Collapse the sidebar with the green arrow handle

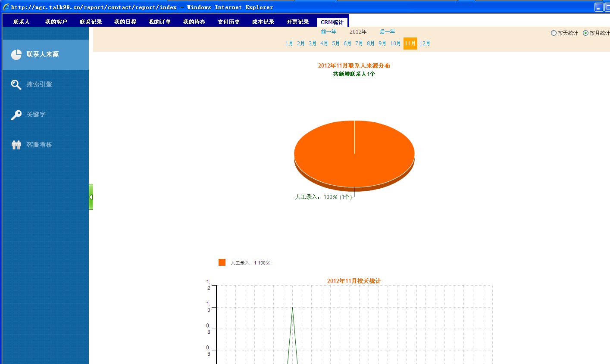(91, 197)
